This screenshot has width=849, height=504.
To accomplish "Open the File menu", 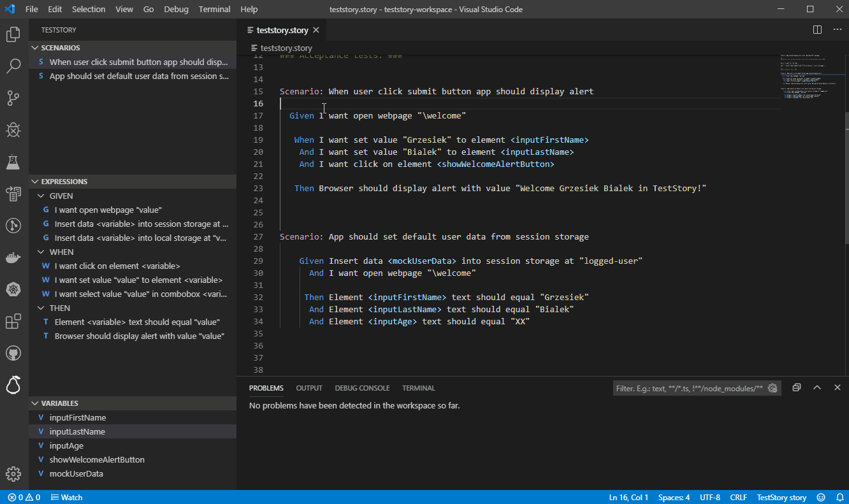I will (x=32, y=9).
